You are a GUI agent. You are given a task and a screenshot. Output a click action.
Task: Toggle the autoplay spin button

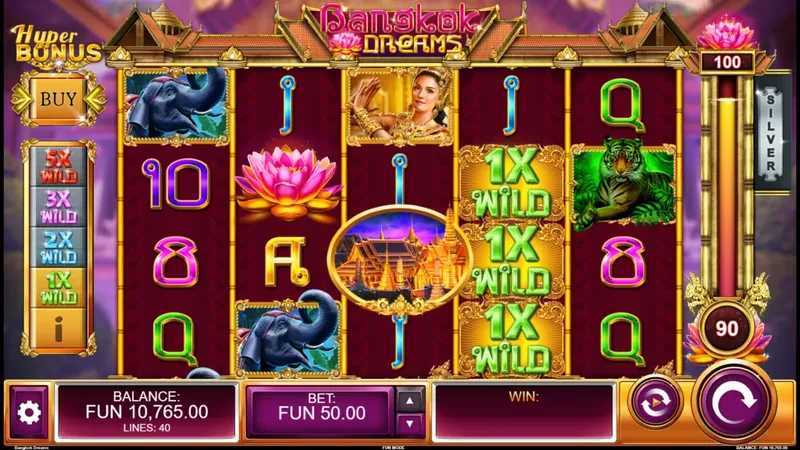(656, 403)
